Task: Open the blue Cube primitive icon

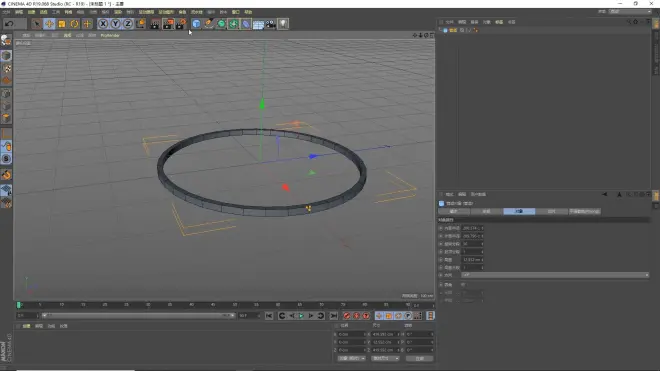Action: pyautogui.click(x=196, y=24)
